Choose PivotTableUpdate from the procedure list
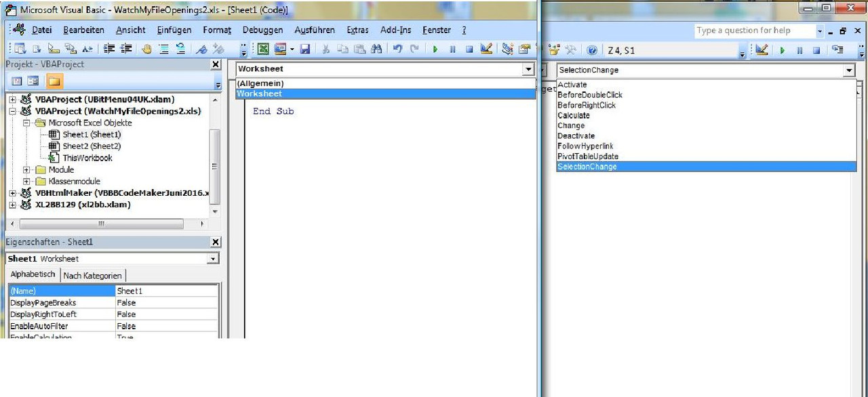The image size is (868, 397). [706, 156]
